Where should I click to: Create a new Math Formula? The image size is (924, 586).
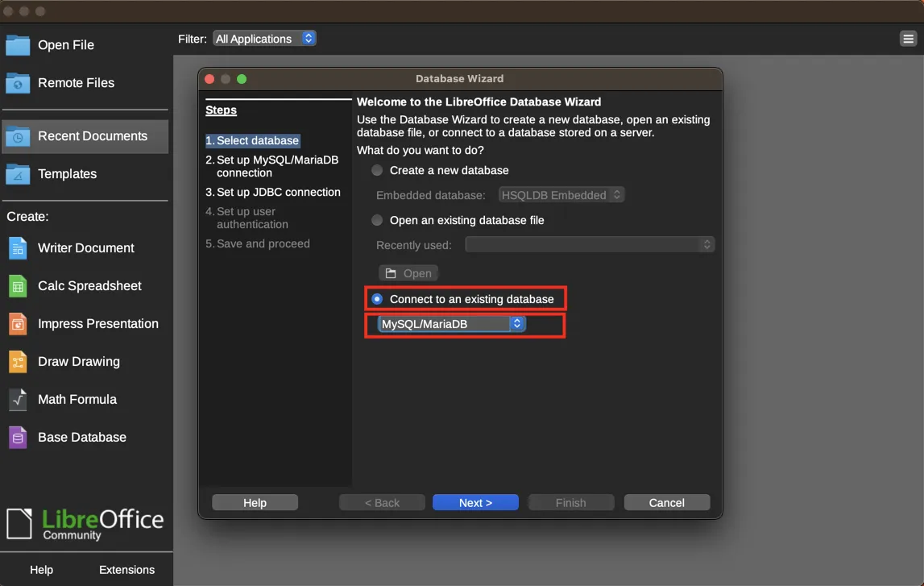click(x=85, y=399)
